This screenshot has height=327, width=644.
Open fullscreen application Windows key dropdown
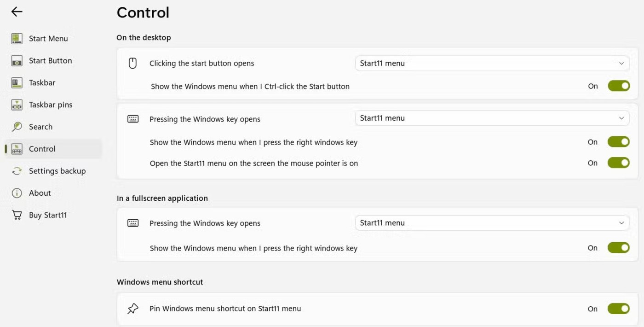[492, 223]
